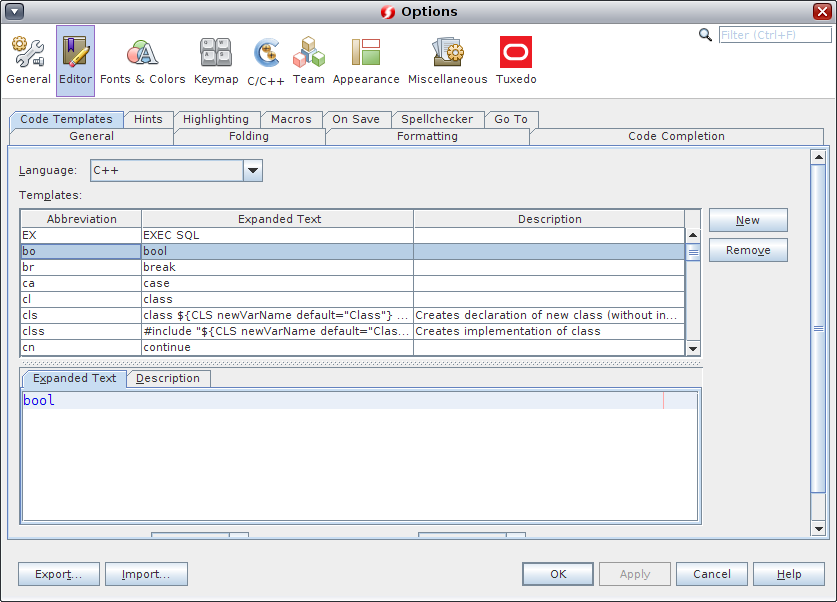
Task: Click the search magnifier icon
Action: tap(705, 35)
